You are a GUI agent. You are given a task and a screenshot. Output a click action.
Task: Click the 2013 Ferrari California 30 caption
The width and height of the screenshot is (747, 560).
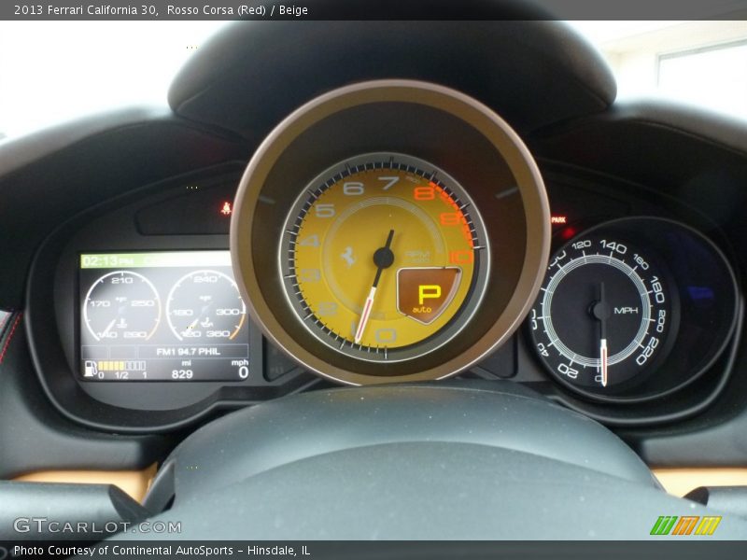click(x=86, y=10)
